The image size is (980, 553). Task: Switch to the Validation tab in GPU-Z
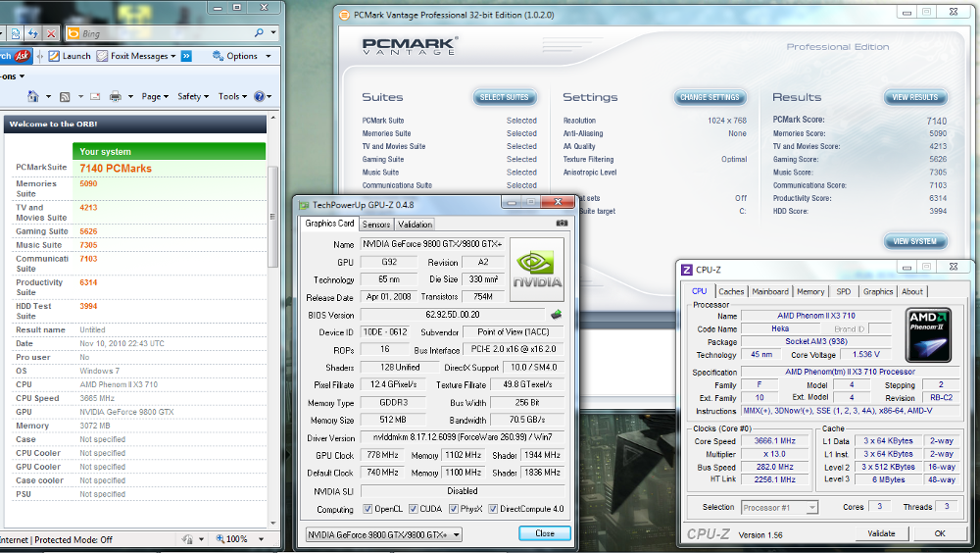coord(415,225)
